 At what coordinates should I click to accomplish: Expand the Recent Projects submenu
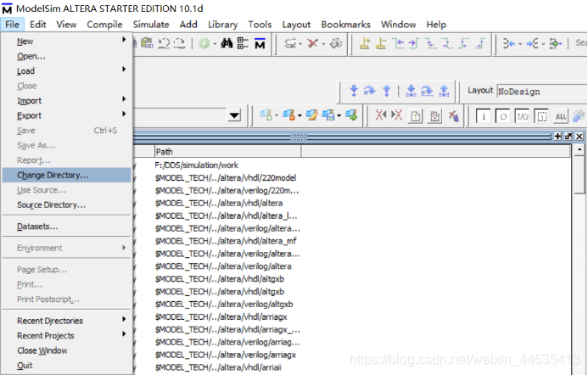tap(124, 333)
